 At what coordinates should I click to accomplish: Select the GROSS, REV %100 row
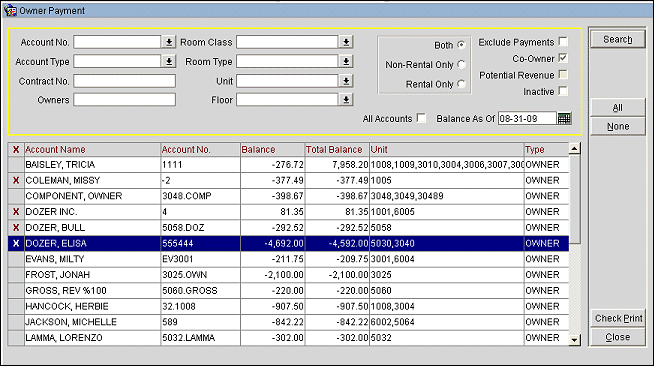pos(288,291)
